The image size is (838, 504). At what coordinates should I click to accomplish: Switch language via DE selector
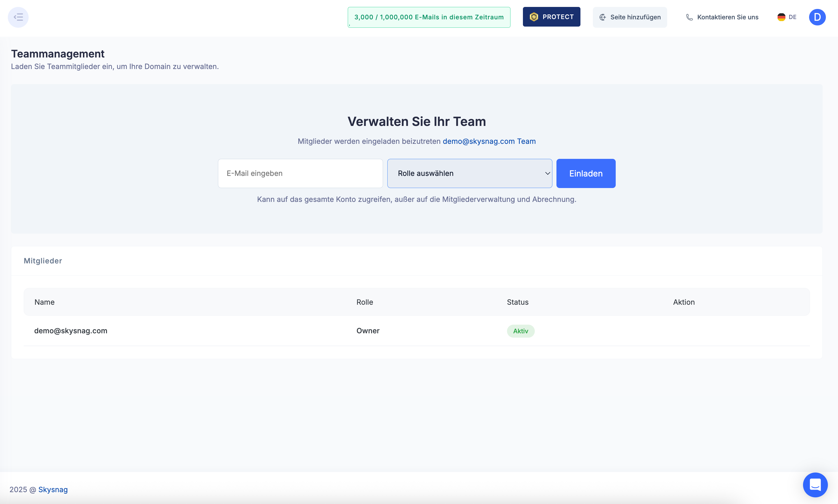coord(792,17)
